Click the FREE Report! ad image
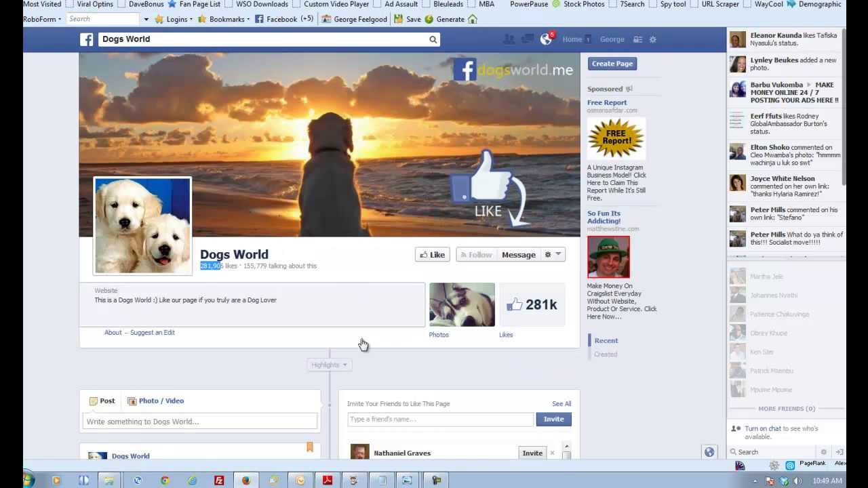 pyautogui.click(x=616, y=138)
